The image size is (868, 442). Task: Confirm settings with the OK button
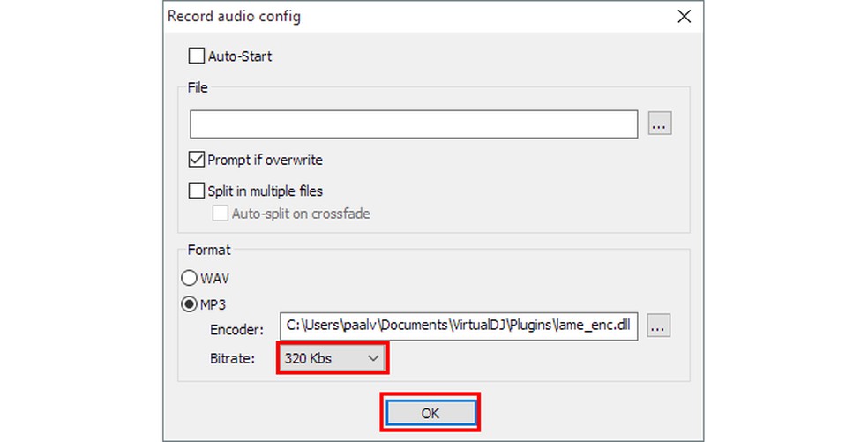pos(430,413)
